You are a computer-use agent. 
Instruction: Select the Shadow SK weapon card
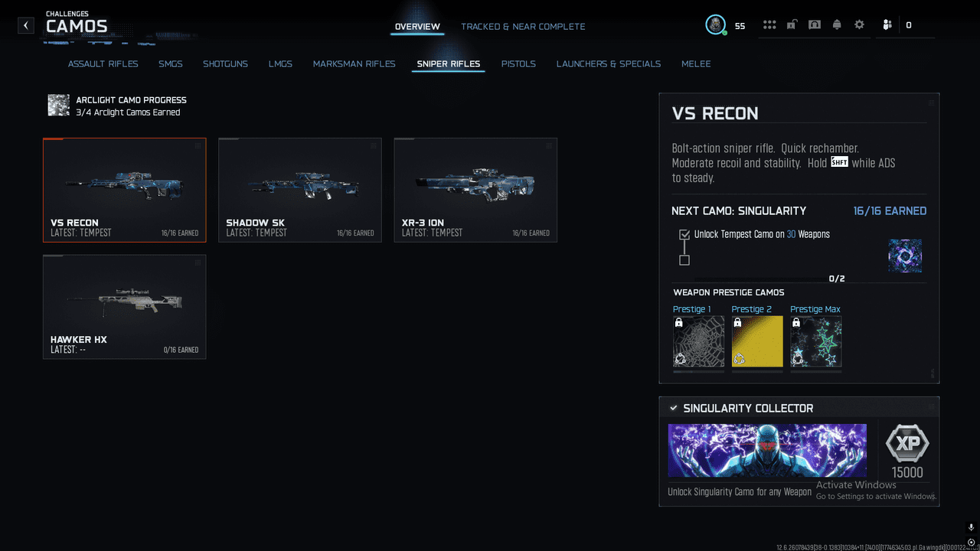tap(299, 190)
